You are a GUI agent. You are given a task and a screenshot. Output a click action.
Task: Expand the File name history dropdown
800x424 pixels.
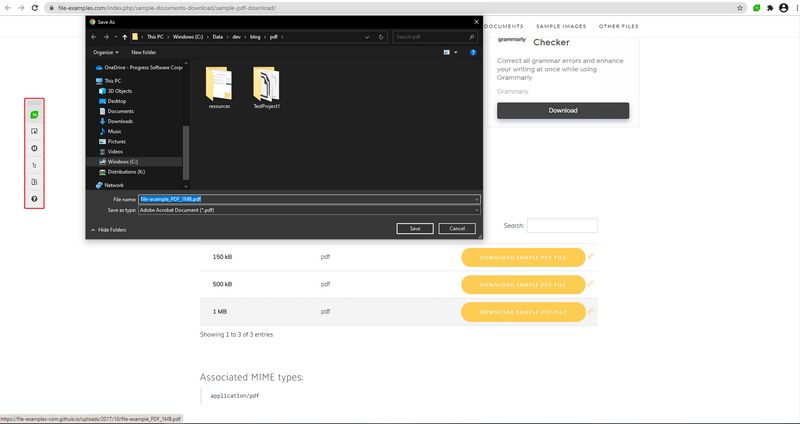click(x=476, y=199)
